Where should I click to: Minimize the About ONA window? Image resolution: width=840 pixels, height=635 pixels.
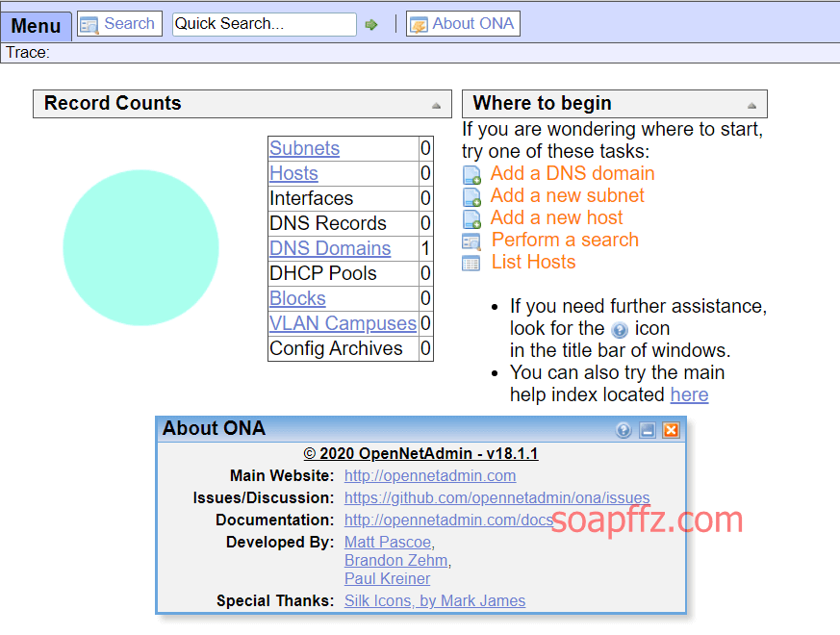click(648, 430)
